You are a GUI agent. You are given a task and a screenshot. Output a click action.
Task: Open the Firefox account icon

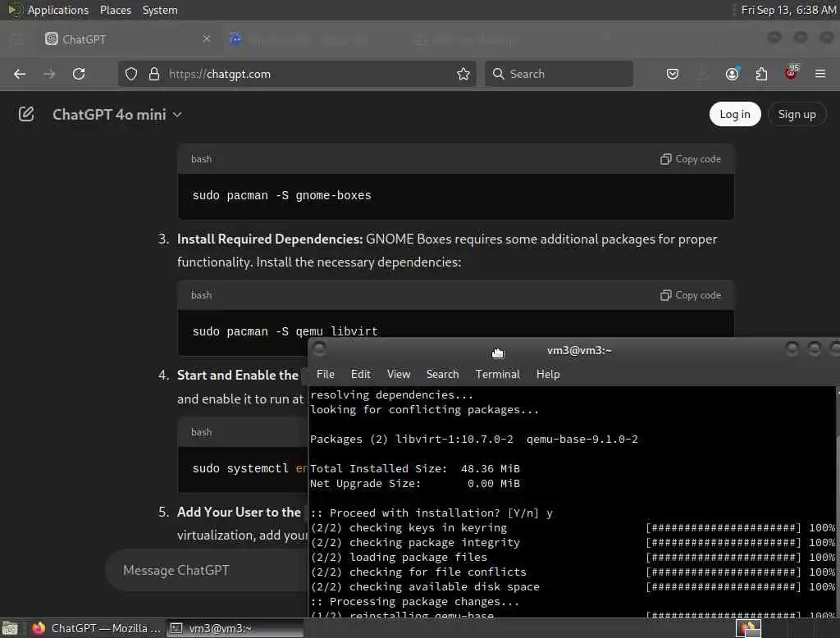coord(732,74)
